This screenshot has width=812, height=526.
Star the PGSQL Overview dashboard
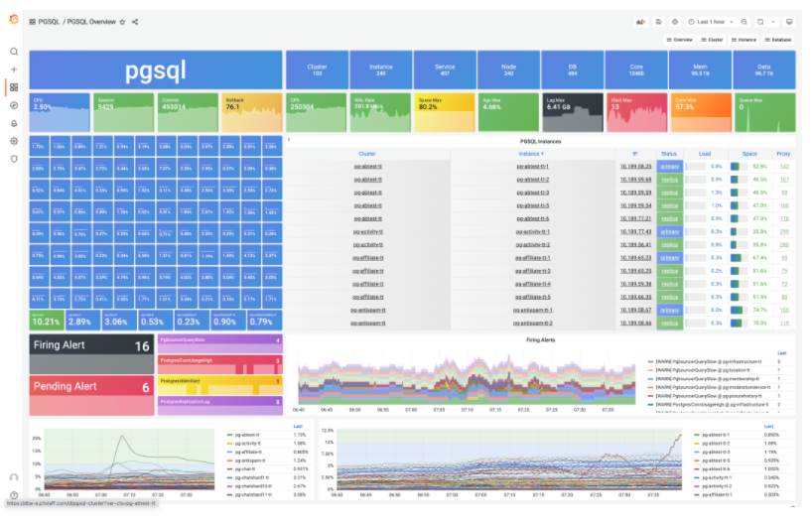click(x=122, y=22)
